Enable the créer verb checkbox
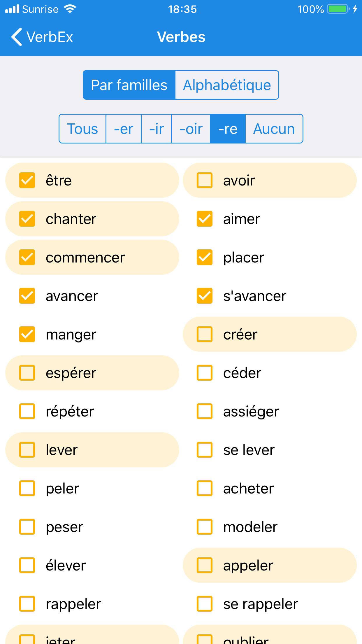 tap(205, 334)
